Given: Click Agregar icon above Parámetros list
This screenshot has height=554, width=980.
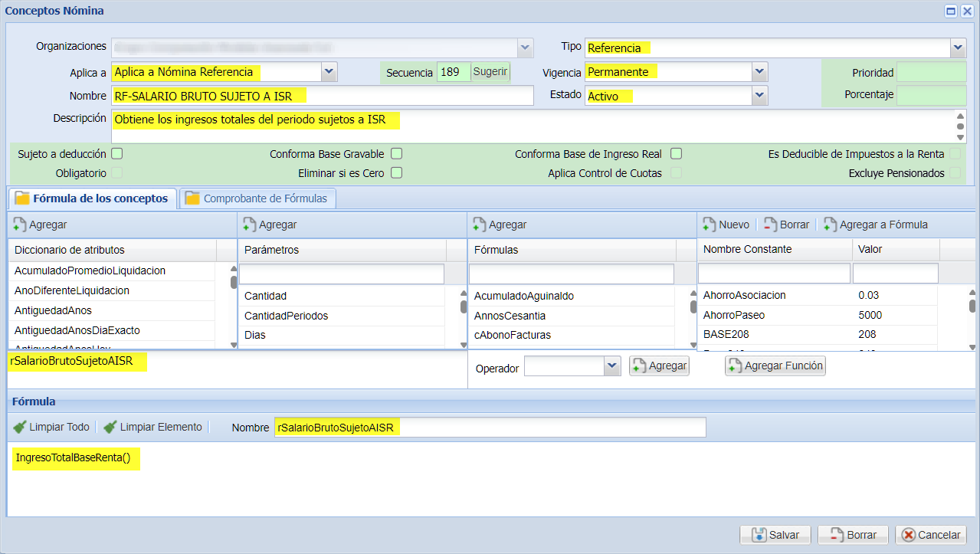Looking at the screenshot, I should (250, 225).
